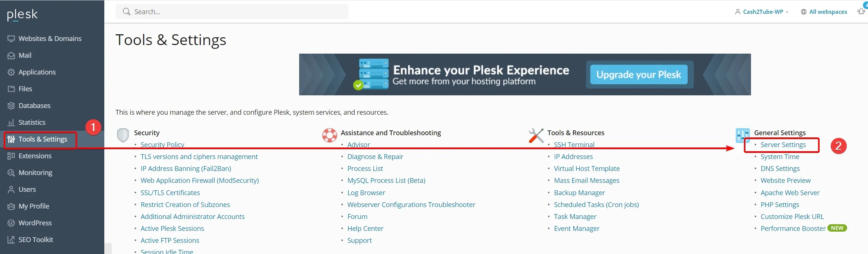Screen dimensions: 868x254
Task: Open Mass Email Messages link
Action: pyautogui.click(x=586, y=181)
